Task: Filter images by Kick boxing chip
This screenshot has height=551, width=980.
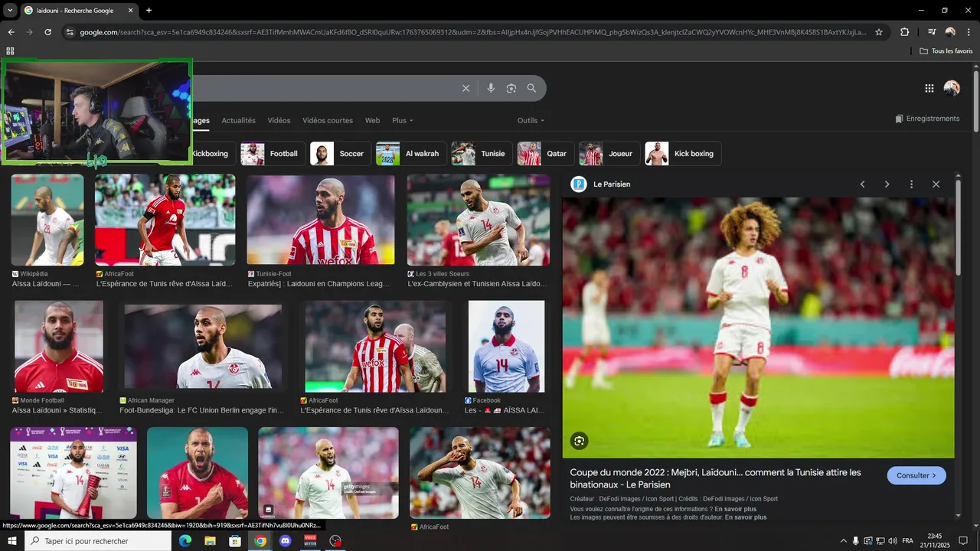Action: [683, 154]
